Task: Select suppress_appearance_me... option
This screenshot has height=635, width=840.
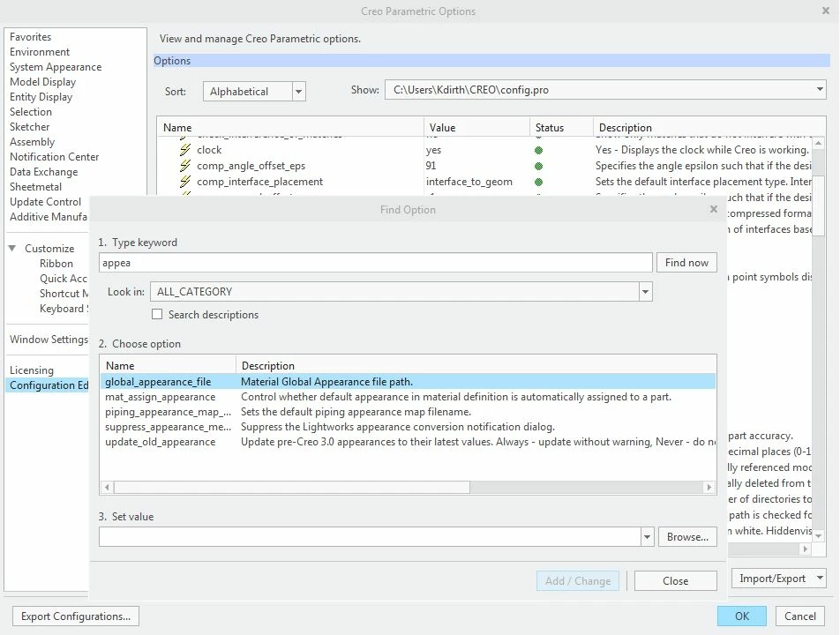Action: (408, 427)
